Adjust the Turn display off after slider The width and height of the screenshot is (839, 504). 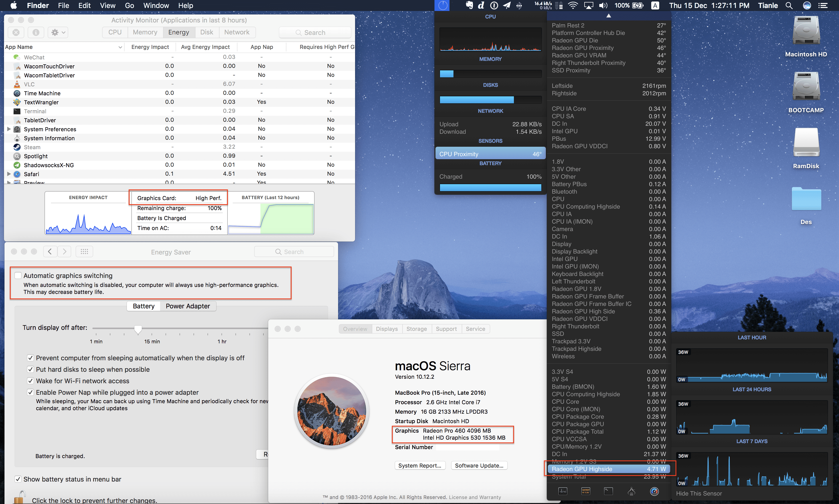tap(138, 329)
